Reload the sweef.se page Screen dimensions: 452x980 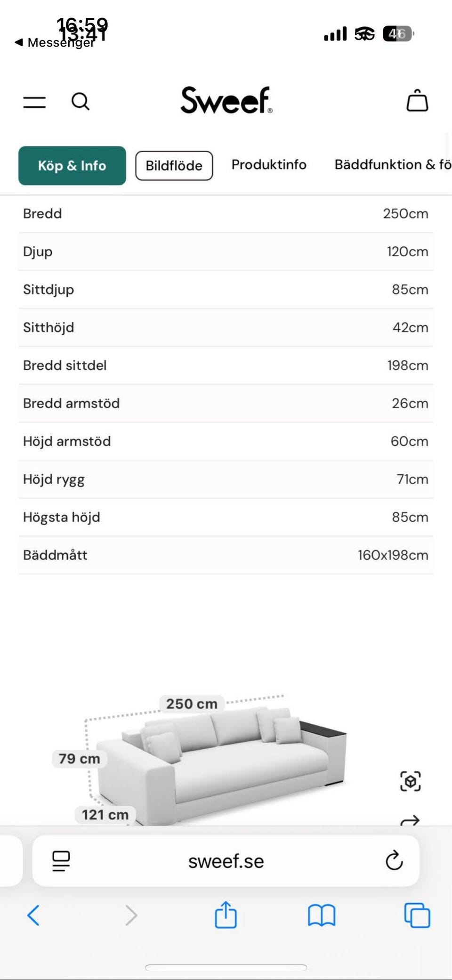point(394,861)
